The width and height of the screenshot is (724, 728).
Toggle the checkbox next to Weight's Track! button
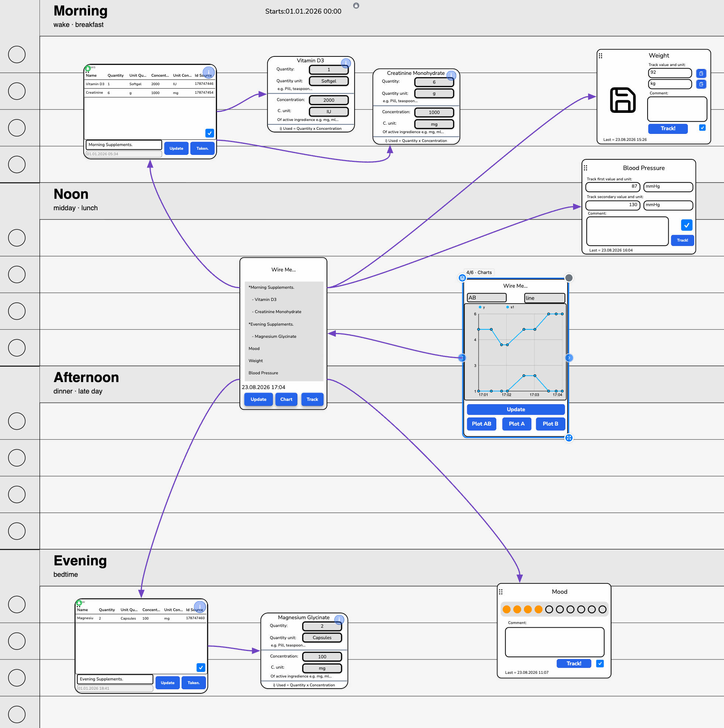702,128
